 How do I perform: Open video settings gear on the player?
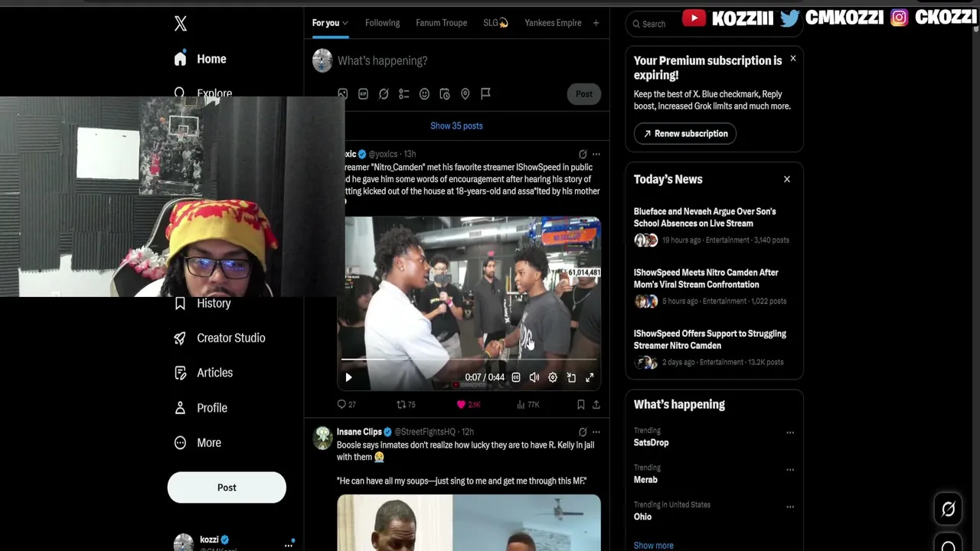553,377
